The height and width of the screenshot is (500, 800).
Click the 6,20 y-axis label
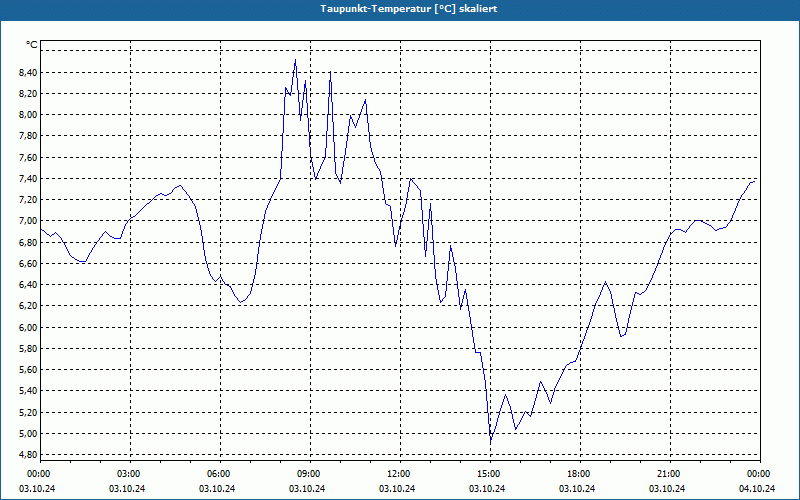tap(28, 306)
